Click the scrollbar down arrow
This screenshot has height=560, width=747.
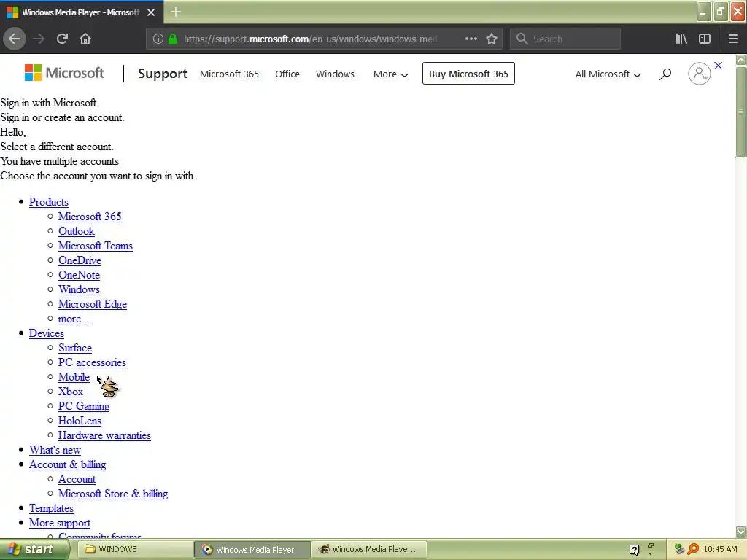(741, 532)
